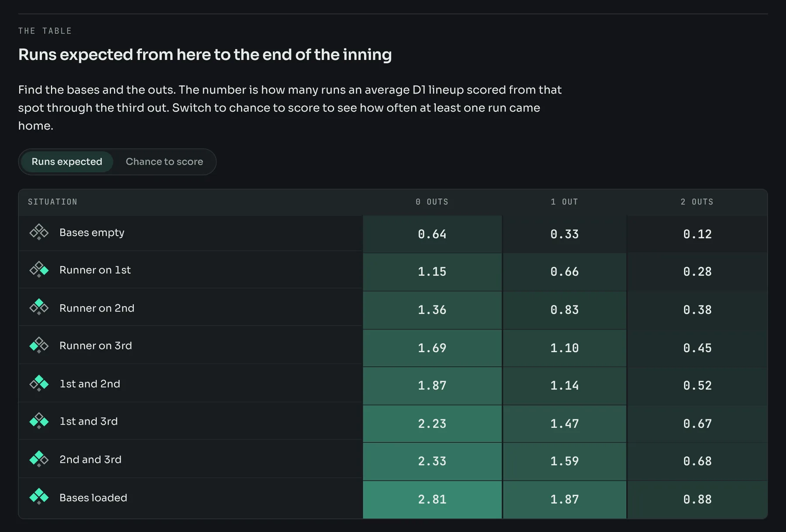Click the 2 OUTS column header
786x532 pixels.
click(697, 202)
